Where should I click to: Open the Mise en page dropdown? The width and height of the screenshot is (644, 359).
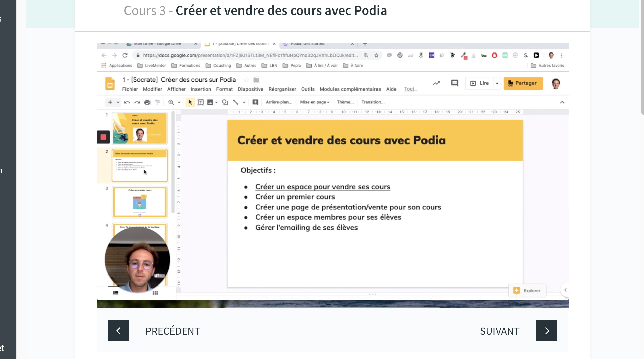click(x=315, y=102)
